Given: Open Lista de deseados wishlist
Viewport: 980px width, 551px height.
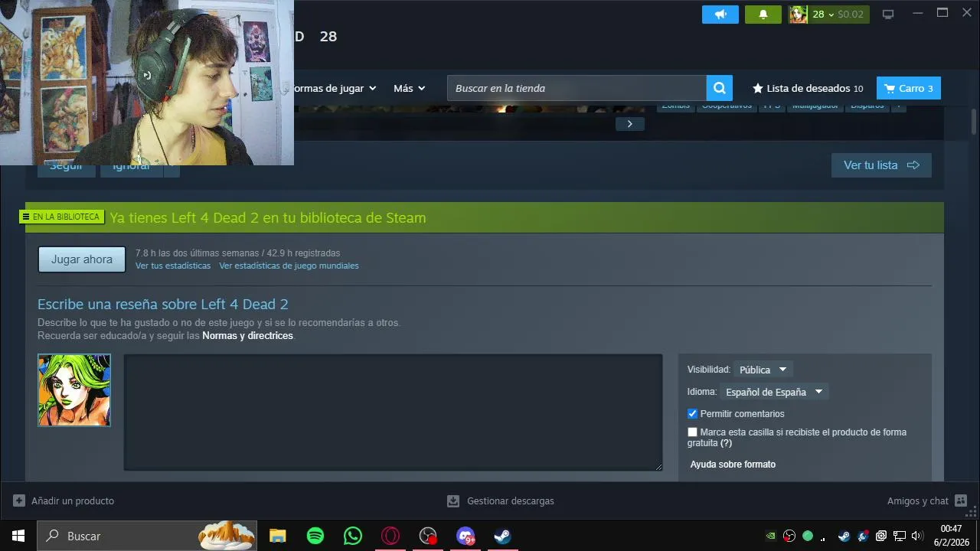Looking at the screenshot, I should tap(808, 88).
